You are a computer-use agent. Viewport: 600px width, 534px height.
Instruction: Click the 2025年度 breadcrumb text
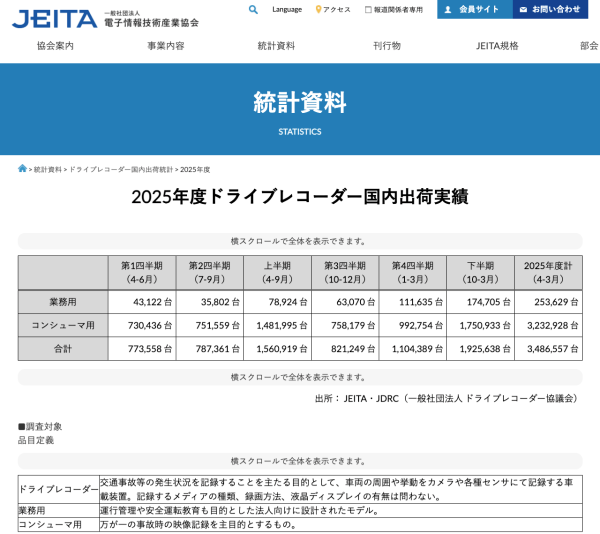195,169
